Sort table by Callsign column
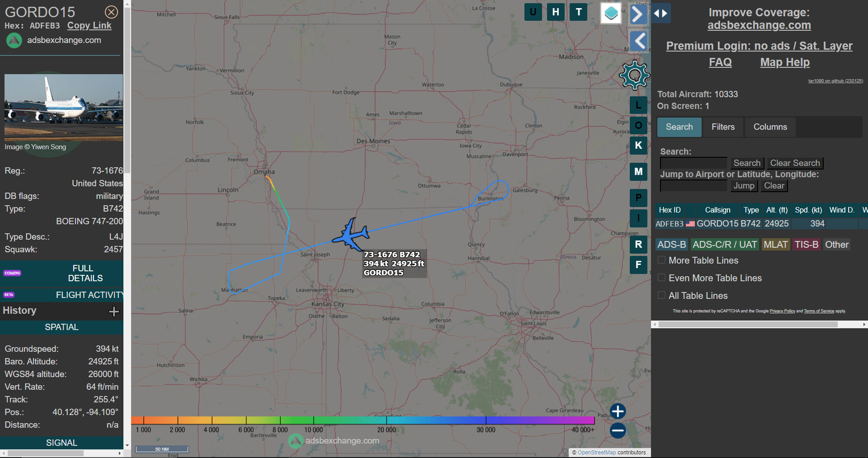The width and height of the screenshot is (868, 458). tap(717, 210)
